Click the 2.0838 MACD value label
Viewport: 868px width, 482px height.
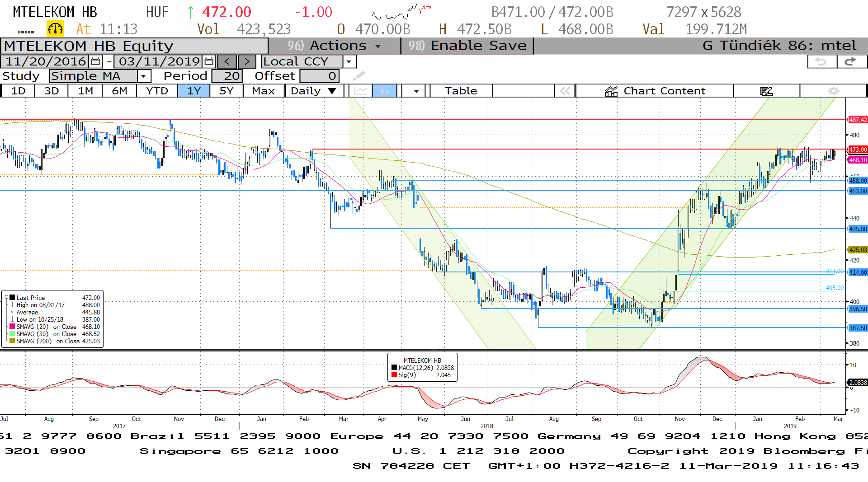tap(858, 383)
